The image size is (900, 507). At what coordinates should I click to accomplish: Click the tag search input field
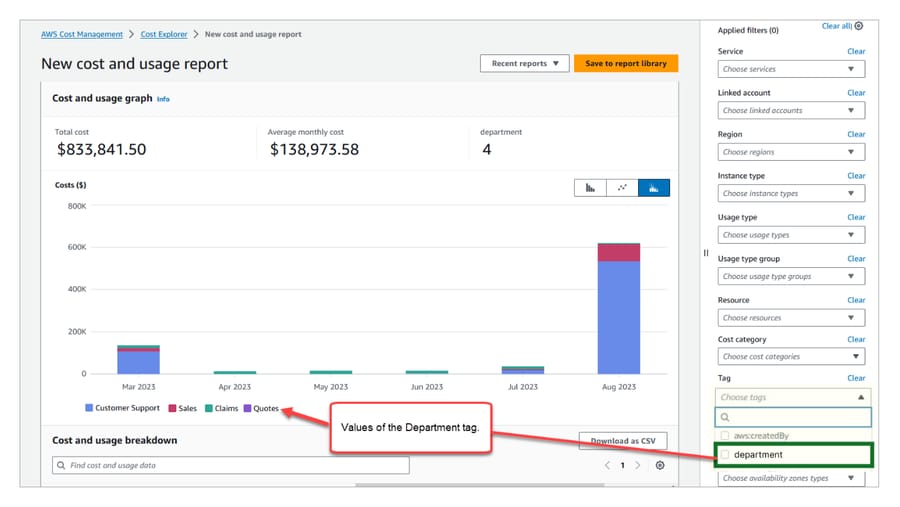(793, 417)
